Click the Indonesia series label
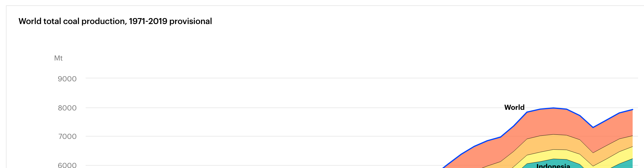 pyautogui.click(x=553, y=166)
